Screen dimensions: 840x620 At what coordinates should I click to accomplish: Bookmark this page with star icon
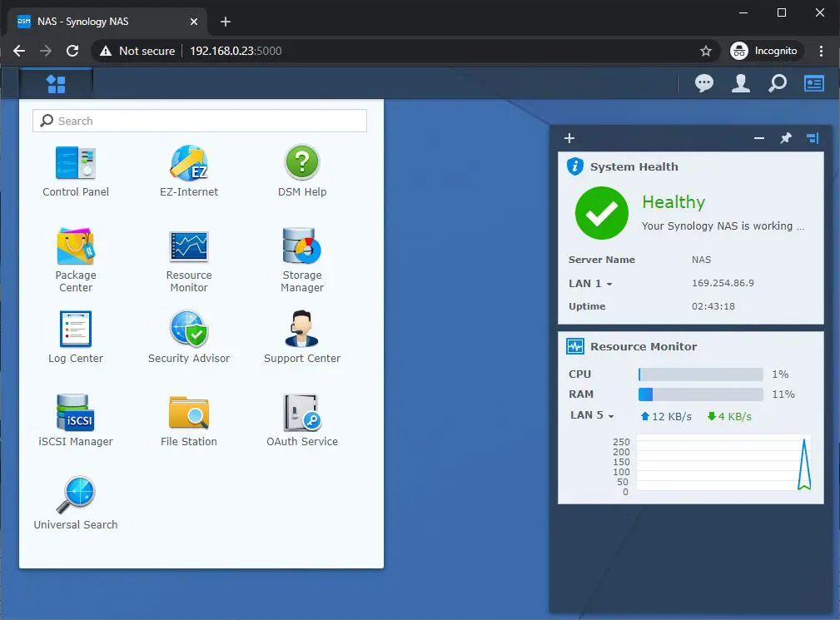click(705, 51)
